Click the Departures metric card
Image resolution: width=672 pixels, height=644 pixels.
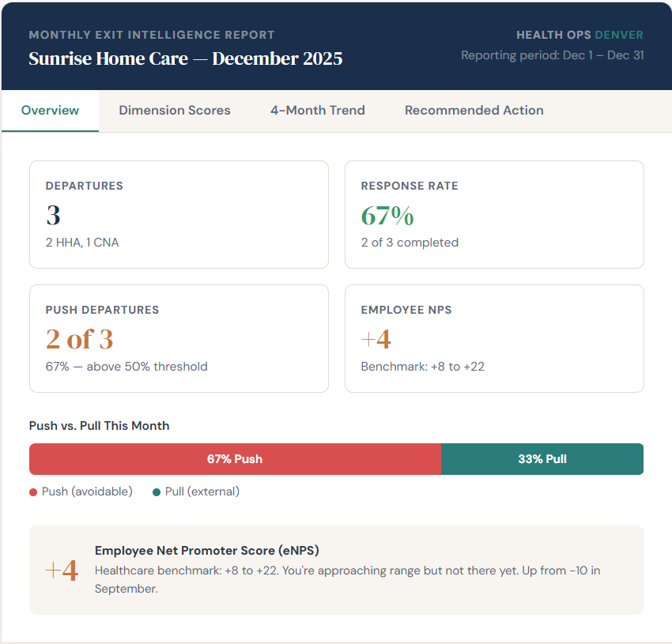[x=179, y=214]
